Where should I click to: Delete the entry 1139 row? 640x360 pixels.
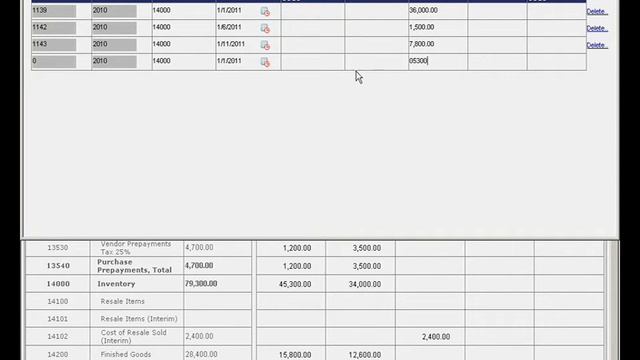tap(597, 11)
